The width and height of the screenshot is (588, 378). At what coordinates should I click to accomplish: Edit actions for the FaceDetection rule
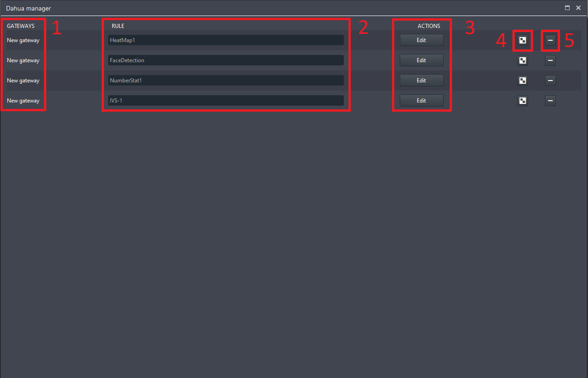(x=421, y=60)
